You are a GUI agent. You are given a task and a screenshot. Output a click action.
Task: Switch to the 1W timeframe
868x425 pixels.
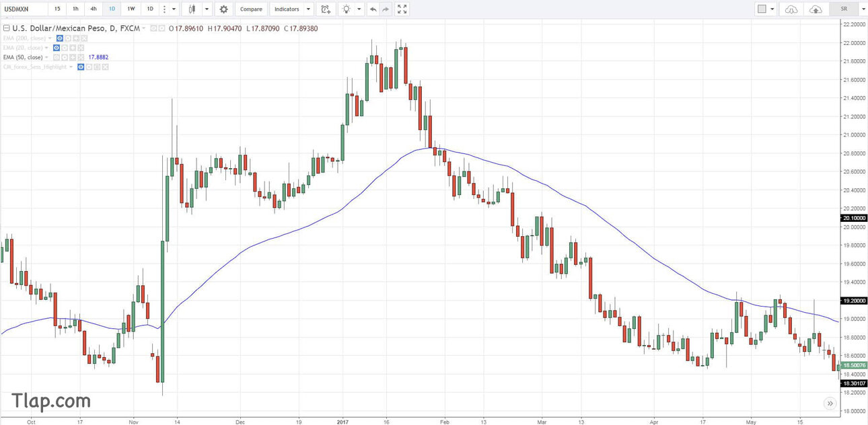coord(131,9)
